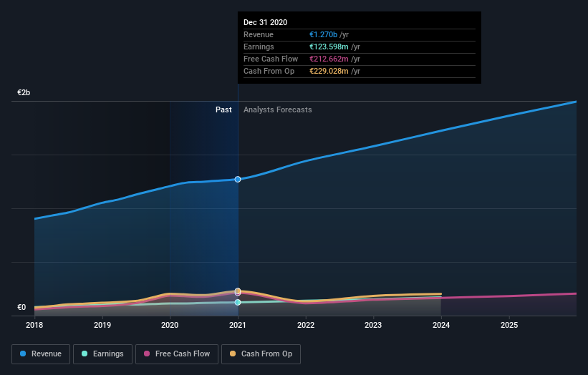Image resolution: width=588 pixels, height=375 pixels.
Task: Click the Cash From Op row label in tooltip
Action: point(269,71)
